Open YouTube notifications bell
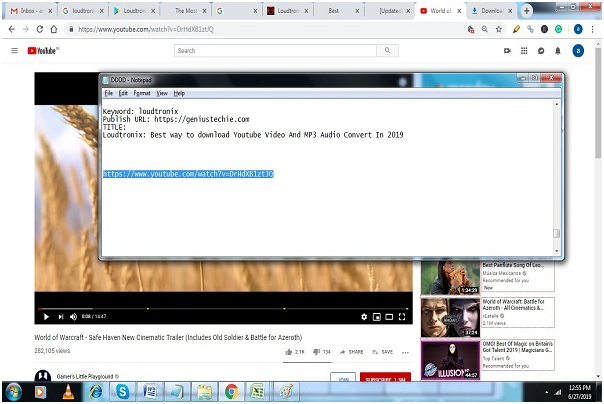The image size is (604, 404). [558, 50]
